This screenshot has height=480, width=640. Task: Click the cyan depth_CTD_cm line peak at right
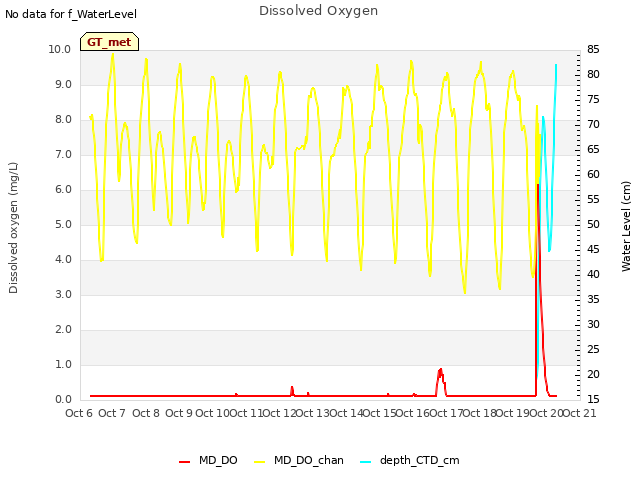click(556, 65)
